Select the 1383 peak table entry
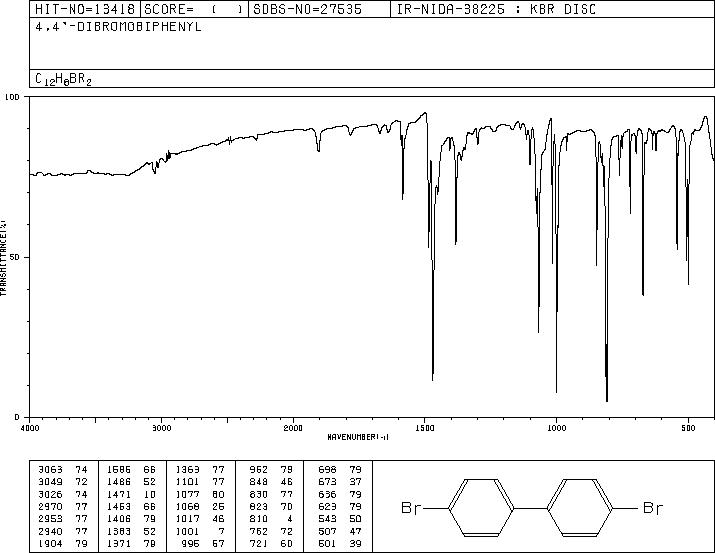715x553 pixels. point(119,532)
